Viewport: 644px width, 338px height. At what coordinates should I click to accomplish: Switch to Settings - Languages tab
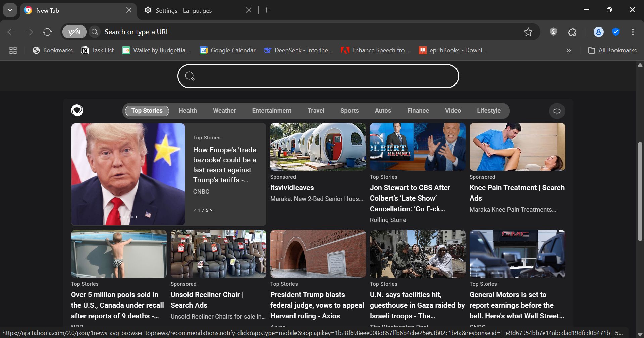tap(198, 10)
